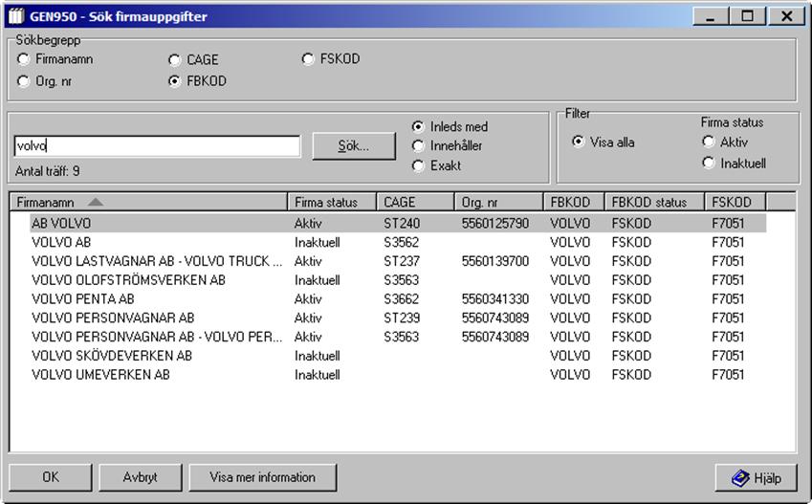
Task: Maximize the GEN950 window
Action: coord(747,16)
